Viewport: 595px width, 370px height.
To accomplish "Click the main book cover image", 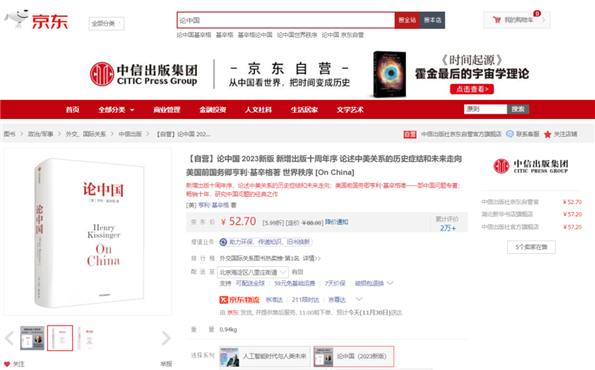I will pyautogui.click(x=88, y=231).
